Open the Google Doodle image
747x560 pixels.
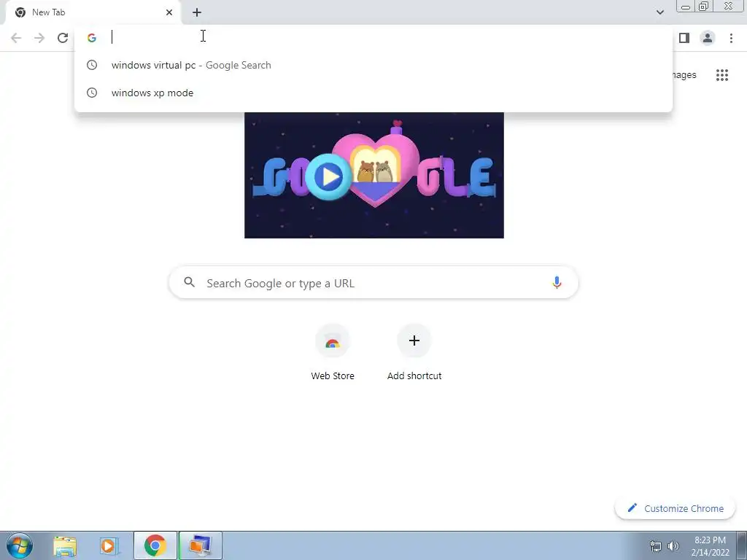(374, 175)
